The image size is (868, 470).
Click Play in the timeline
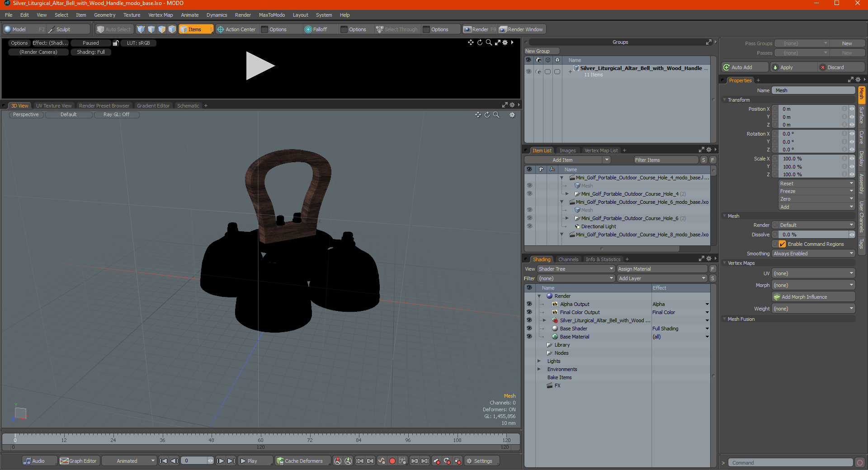click(255, 461)
